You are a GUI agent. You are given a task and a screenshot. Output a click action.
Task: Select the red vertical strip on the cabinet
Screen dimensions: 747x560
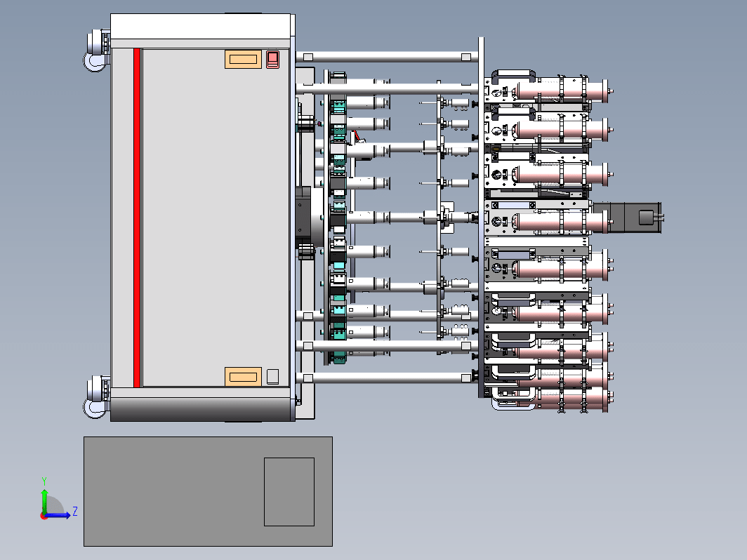pos(137,218)
